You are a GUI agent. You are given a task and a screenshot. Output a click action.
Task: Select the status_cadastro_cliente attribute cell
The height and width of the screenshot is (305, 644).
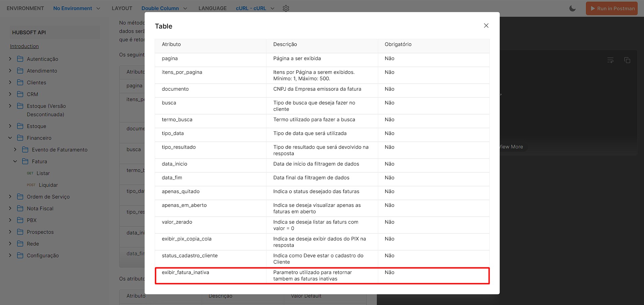click(211, 259)
